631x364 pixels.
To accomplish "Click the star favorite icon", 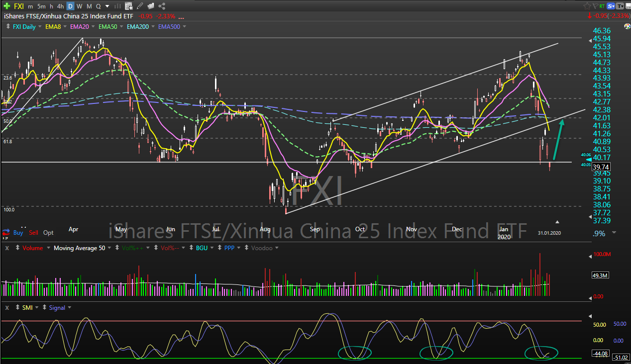I will [x=587, y=6].
